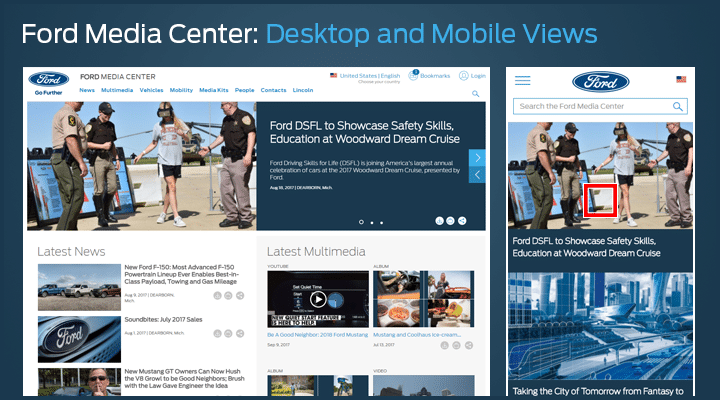
Task: Click the FORD MEDIA CENTER title text
Action: click(x=118, y=77)
